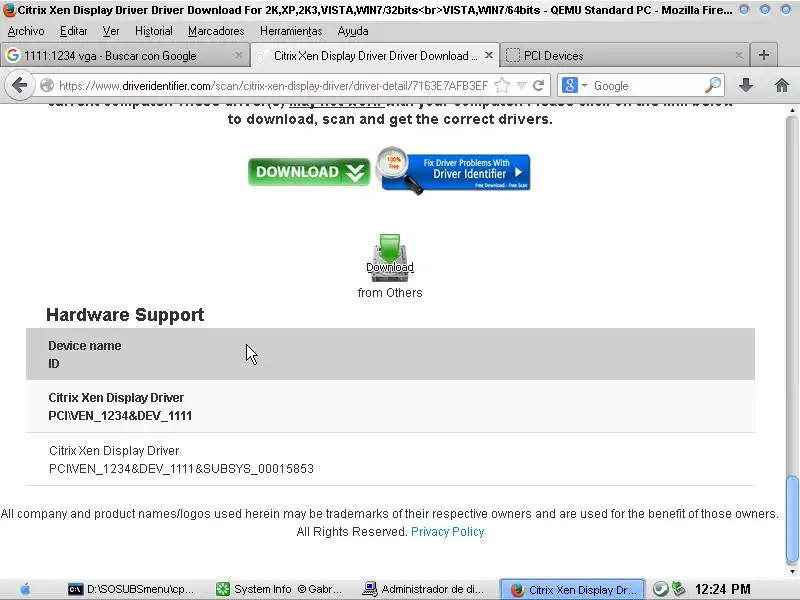Viewport: 800px width, 600px height.
Task: Click the round system tray icon
Action: click(660, 589)
